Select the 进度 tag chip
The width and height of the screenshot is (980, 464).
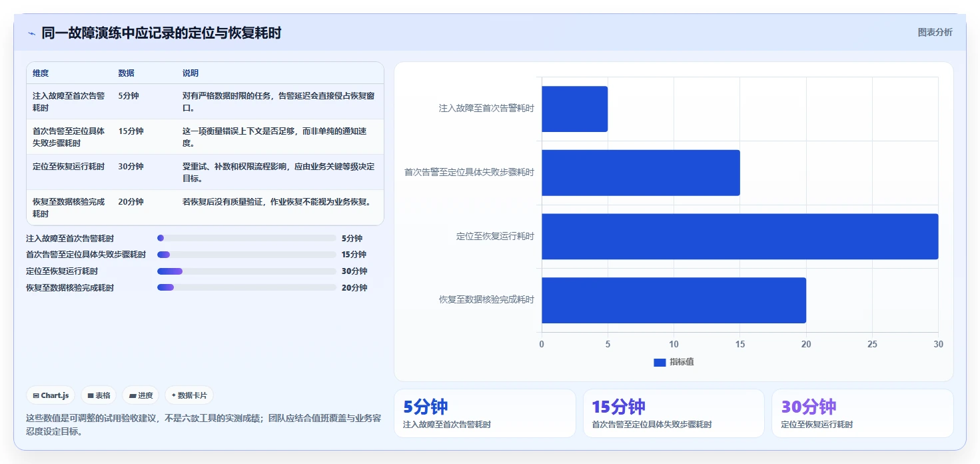(141, 395)
